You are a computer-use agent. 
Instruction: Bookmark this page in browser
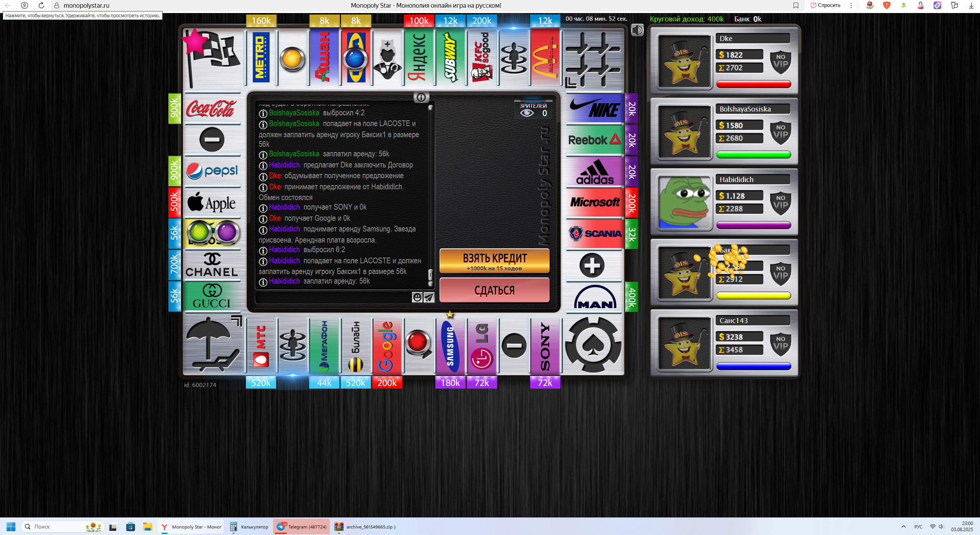click(x=796, y=5)
